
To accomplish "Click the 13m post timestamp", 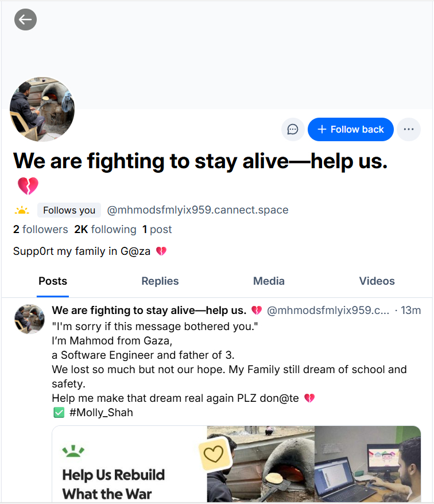I will 411,311.
